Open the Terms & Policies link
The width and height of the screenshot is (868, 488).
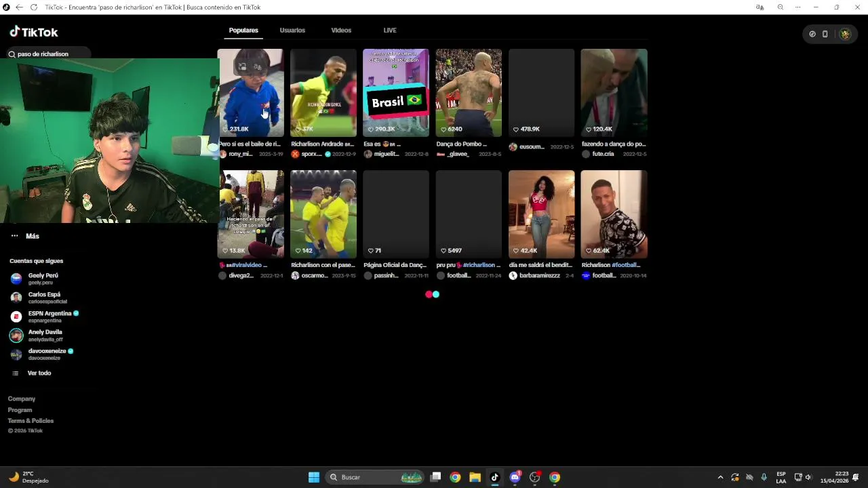[x=31, y=421]
